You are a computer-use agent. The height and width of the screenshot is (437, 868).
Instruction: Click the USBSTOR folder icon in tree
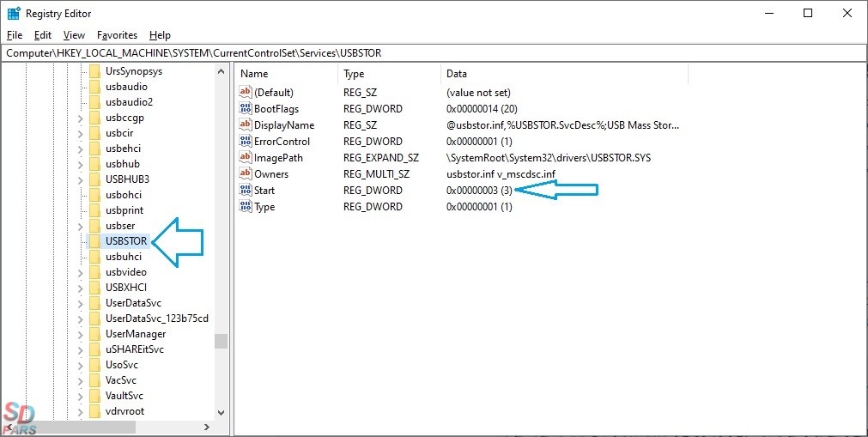[95, 241]
